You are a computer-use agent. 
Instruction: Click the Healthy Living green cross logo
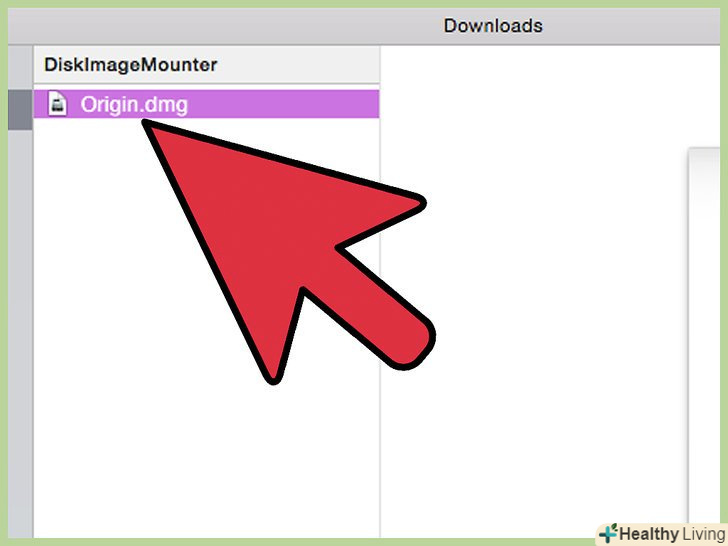[608, 533]
